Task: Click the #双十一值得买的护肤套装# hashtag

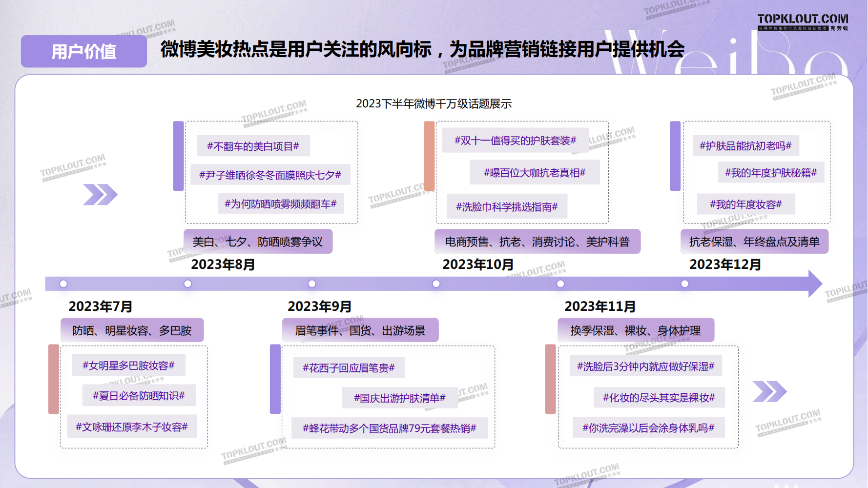Action: [515, 141]
